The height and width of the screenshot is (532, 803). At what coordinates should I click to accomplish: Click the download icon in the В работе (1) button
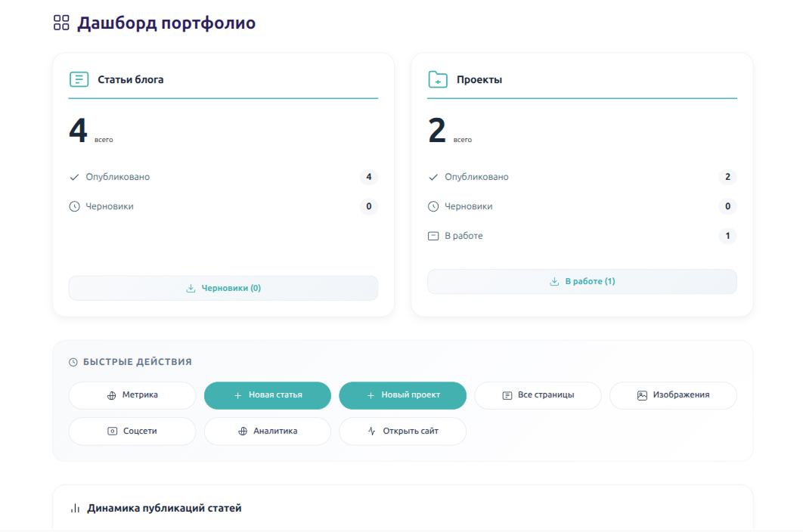tap(554, 282)
